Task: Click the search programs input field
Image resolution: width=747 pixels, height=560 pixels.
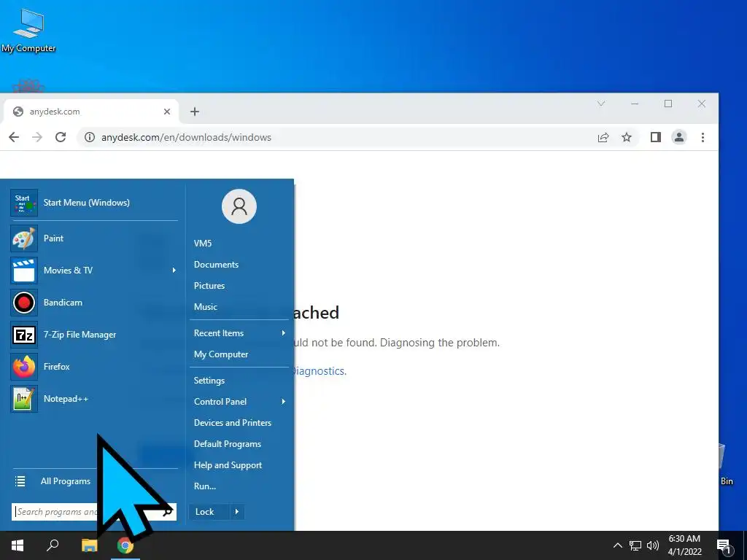Action: [94, 512]
